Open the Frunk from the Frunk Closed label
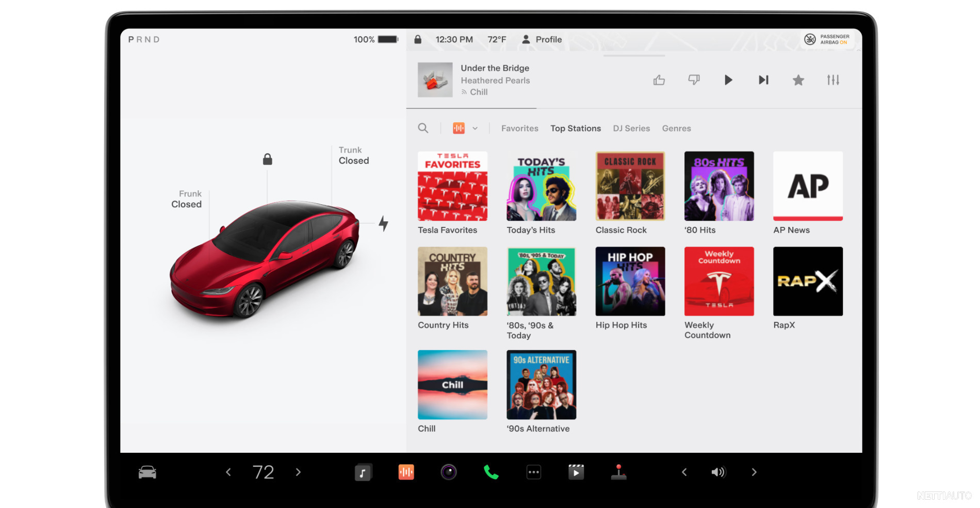This screenshot has height=508, width=980. tap(186, 199)
